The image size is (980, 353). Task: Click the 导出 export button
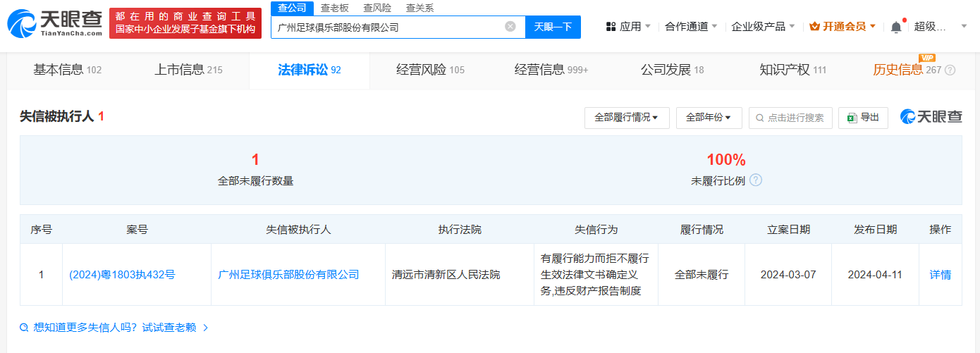pos(863,118)
